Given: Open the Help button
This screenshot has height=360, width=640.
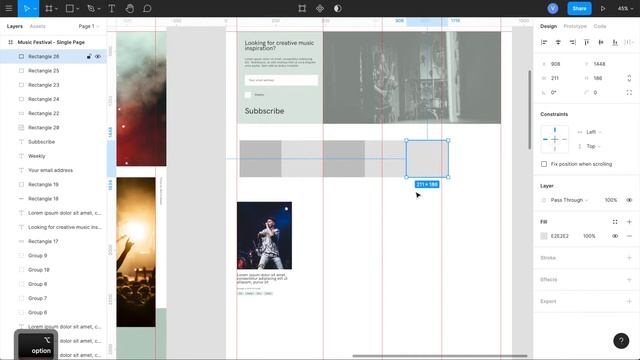Looking at the screenshot, I should click(621, 341).
